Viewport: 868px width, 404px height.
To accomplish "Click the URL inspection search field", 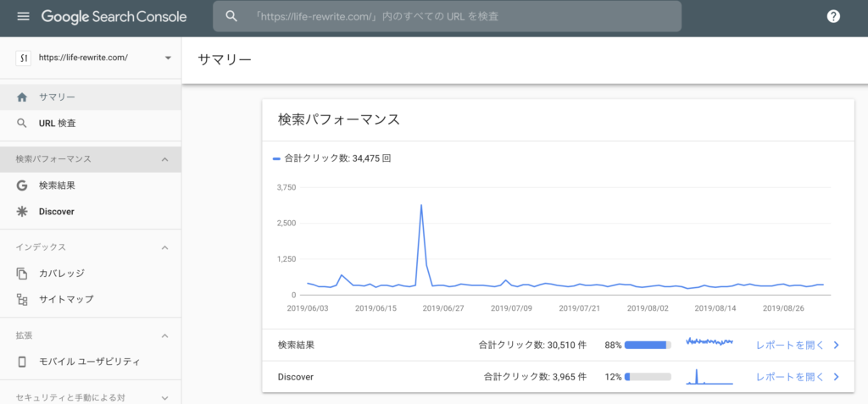I will [x=448, y=16].
